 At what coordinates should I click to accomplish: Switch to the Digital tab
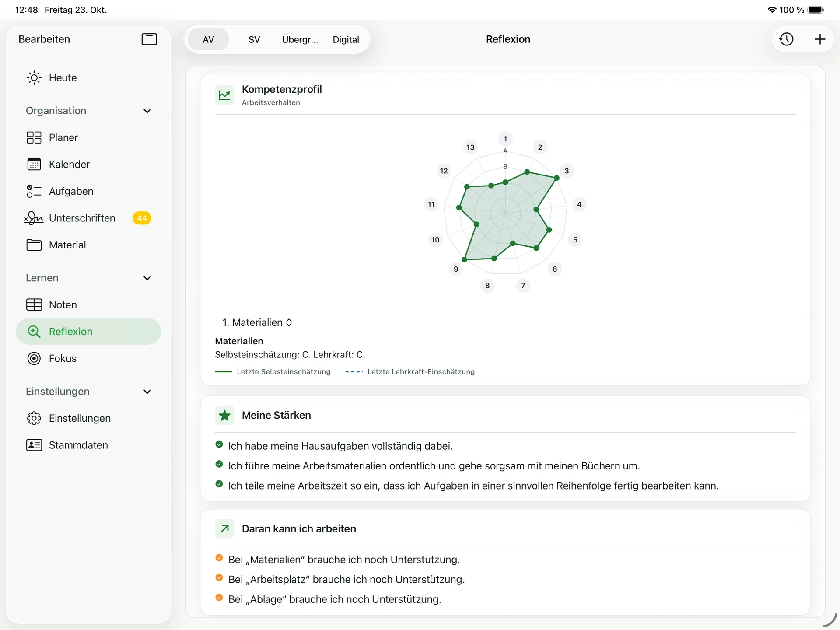pos(346,39)
